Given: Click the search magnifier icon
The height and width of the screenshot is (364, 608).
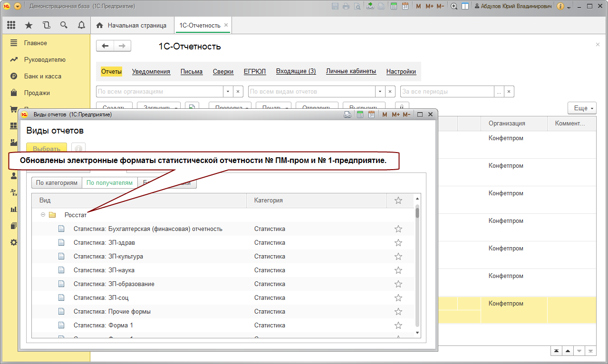Looking at the screenshot, I should pyautogui.click(x=64, y=25).
